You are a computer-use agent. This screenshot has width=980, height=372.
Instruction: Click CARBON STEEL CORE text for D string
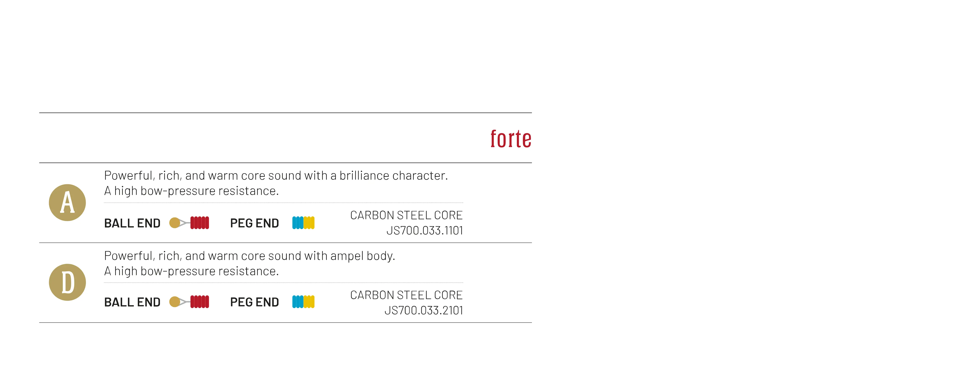[406, 295]
